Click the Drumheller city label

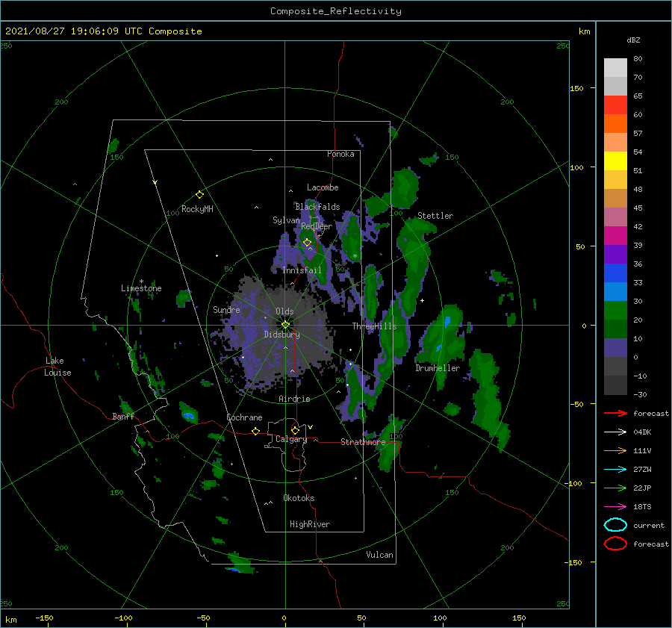tap(438, 368)
